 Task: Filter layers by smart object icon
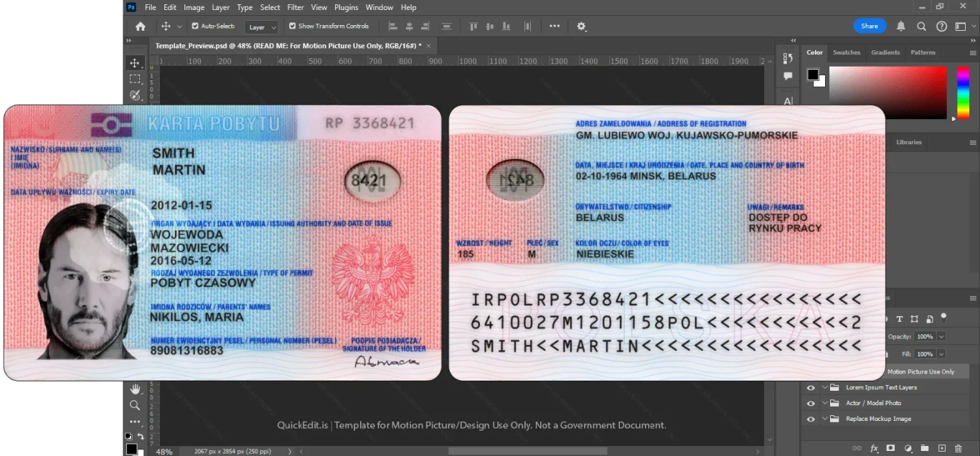tap(930, 319)
